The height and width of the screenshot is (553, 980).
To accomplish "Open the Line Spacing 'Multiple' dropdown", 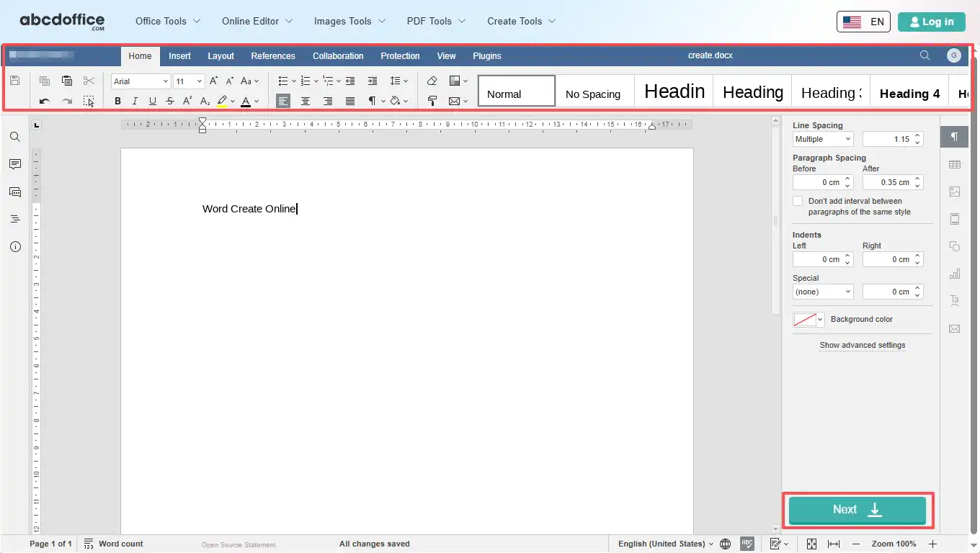I will pyautogui.click(x=823, y=139).
